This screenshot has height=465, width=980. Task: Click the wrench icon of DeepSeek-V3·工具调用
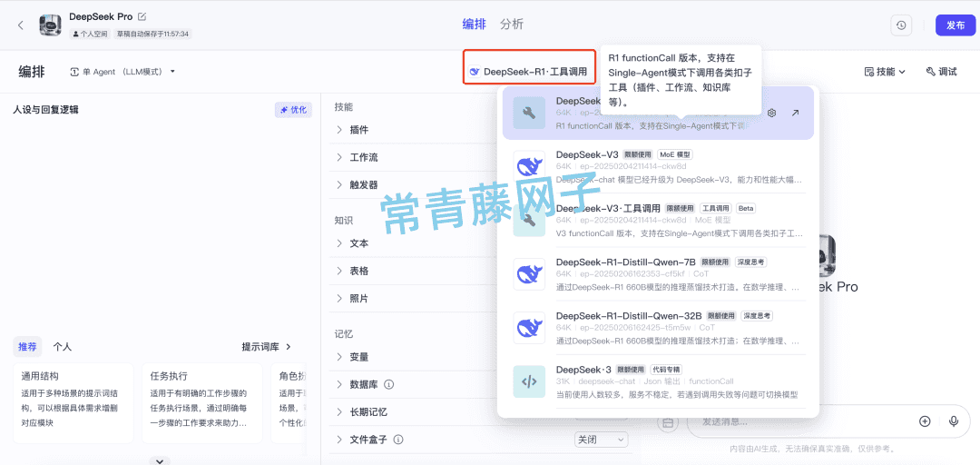[529, 221]
